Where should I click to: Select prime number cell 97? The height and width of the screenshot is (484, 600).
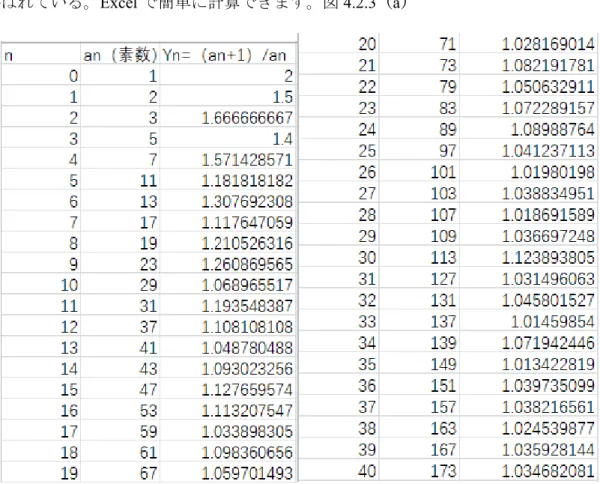click(x=419, y=151)
